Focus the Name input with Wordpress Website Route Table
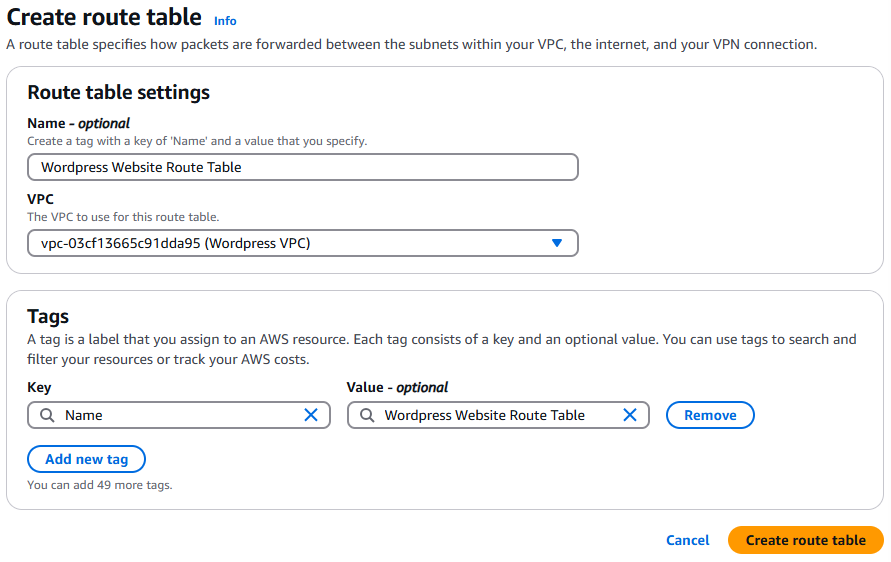891x562 pixels. (303, 167)
